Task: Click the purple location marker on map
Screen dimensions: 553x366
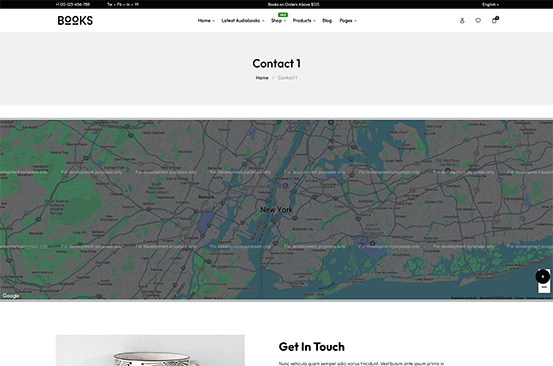Action: pyautogui.click(x=285, y=185)
